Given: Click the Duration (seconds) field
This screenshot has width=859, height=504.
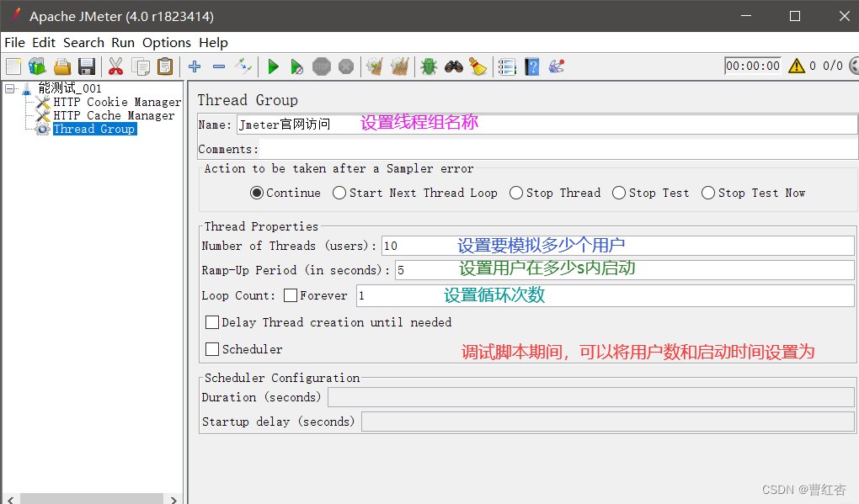Looking at the screenshot, I should (x=591, y=397).
